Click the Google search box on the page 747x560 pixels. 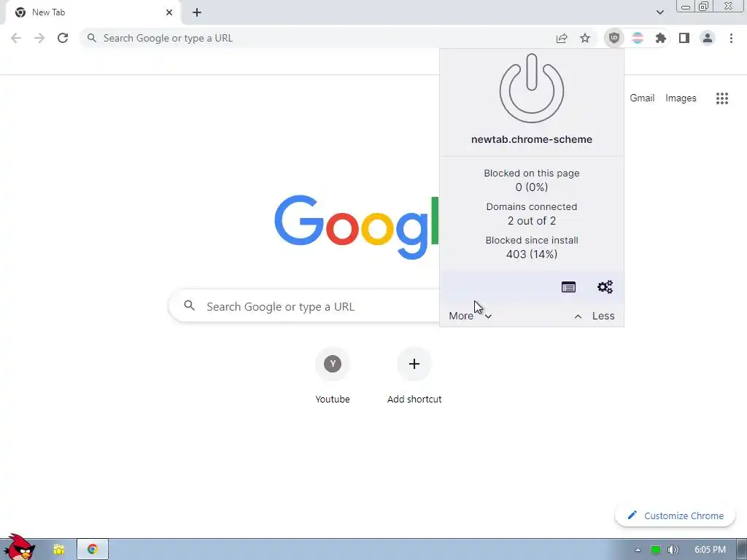(305, 306)
